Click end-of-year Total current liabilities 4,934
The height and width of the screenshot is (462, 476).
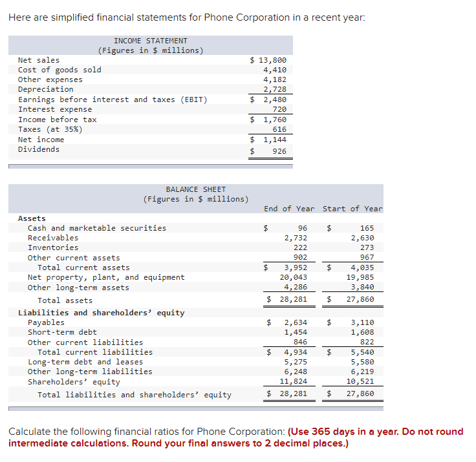click(296, 352)
